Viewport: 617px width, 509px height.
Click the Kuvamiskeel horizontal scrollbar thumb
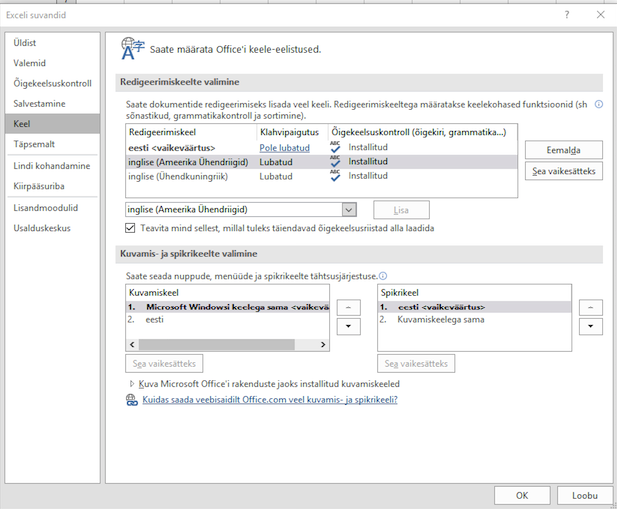[216, 345]
